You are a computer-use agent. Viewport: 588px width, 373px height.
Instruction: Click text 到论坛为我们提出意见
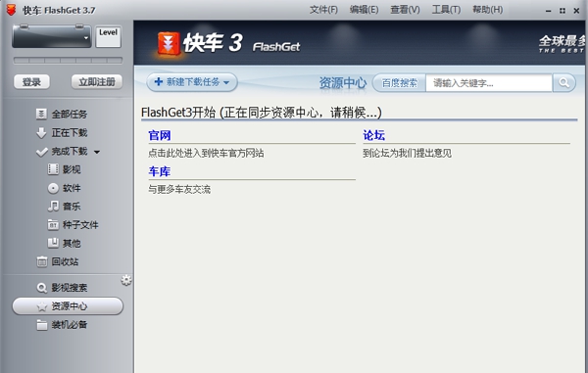pos(407,153)
